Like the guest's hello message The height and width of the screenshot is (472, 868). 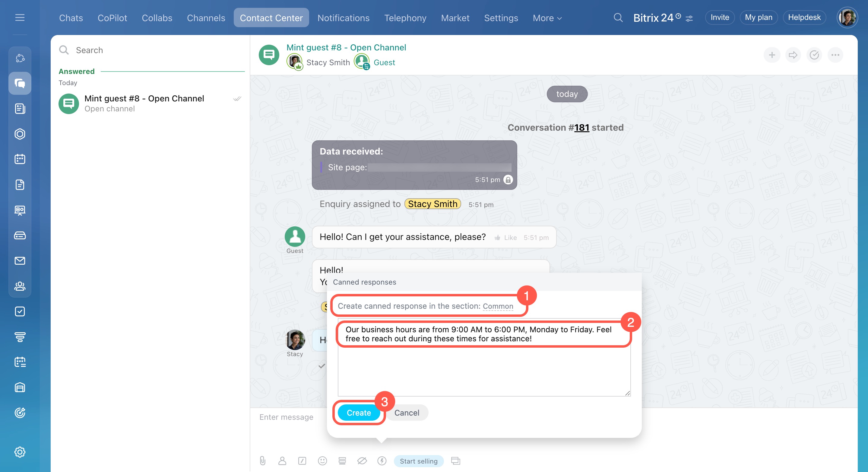[x=506, y=237]
